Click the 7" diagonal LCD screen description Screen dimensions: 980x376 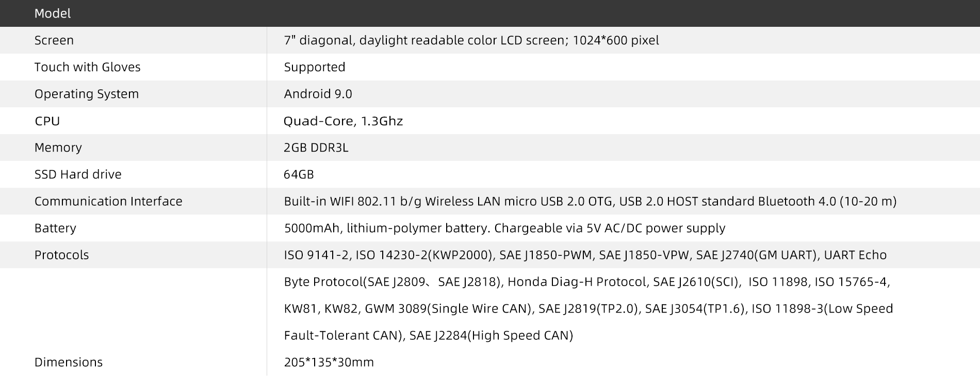[471, 40]
